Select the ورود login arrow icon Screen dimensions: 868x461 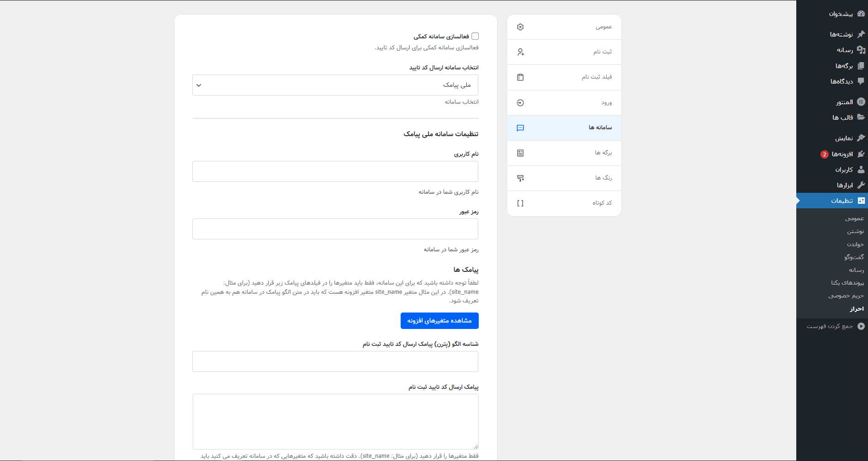click(x=520, y=102)
